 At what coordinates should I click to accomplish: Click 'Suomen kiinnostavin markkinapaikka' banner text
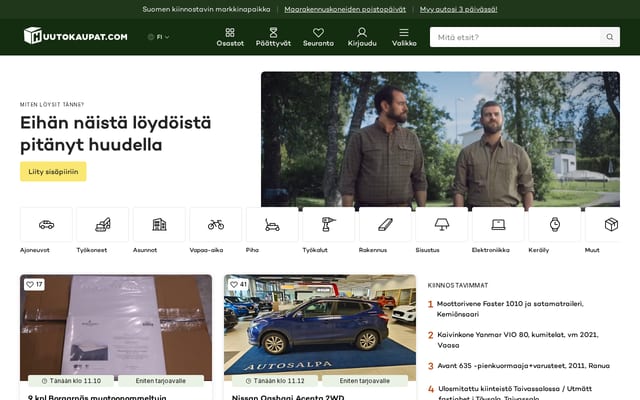(206, 9)
